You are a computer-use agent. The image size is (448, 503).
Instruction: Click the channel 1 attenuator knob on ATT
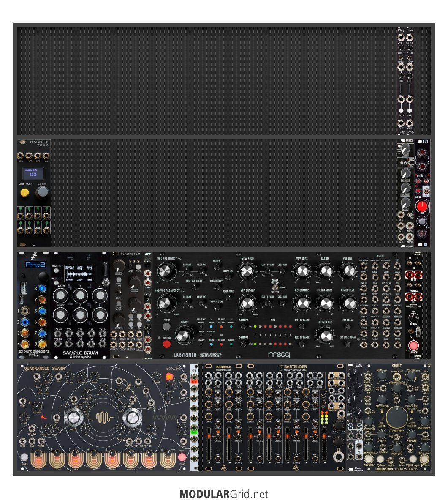click(x=147, y=260)
